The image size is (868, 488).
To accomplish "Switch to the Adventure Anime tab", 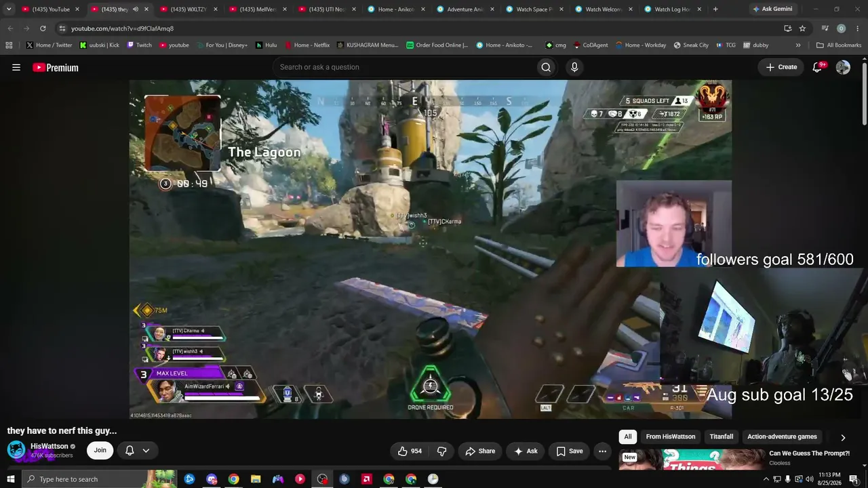I will pos(465,9).
